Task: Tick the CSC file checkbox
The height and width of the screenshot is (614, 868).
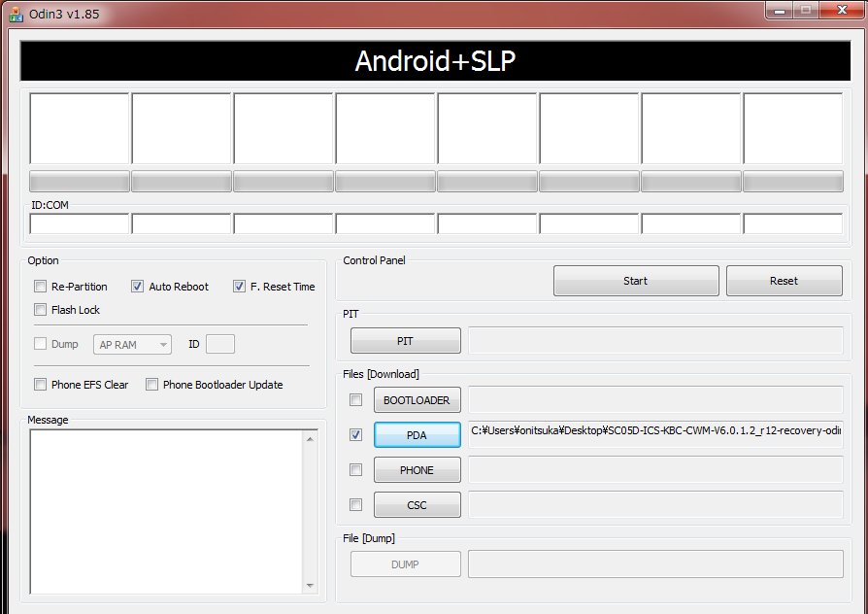Action: click(x=356, y=505)
